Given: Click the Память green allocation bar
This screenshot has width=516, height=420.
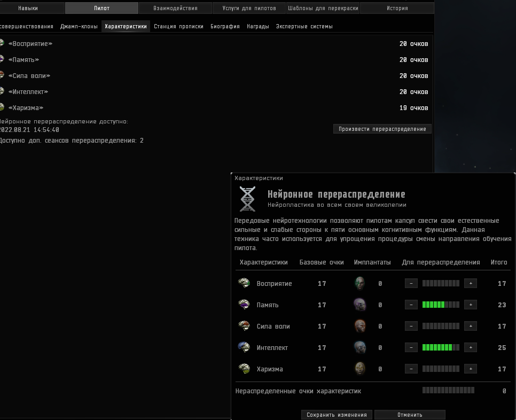Looking at the screenshot, I should pyautogui.click(x=441, y=305).
